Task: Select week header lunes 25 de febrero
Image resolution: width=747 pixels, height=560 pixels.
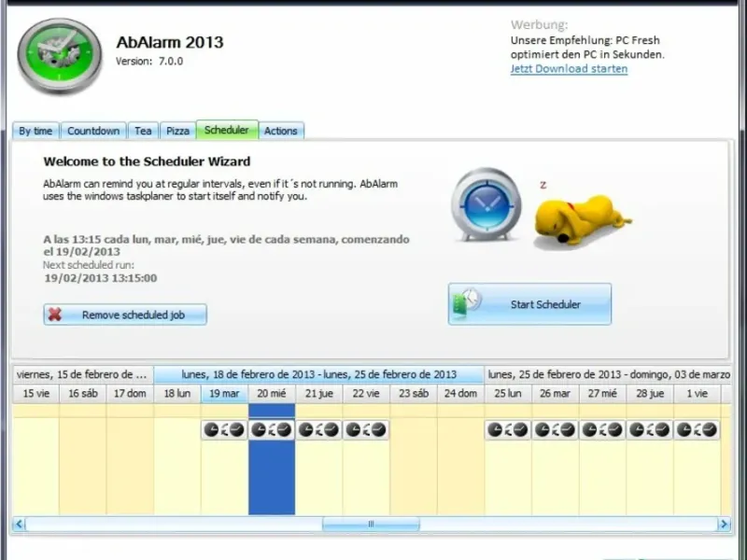Action: tap(608, 375)
